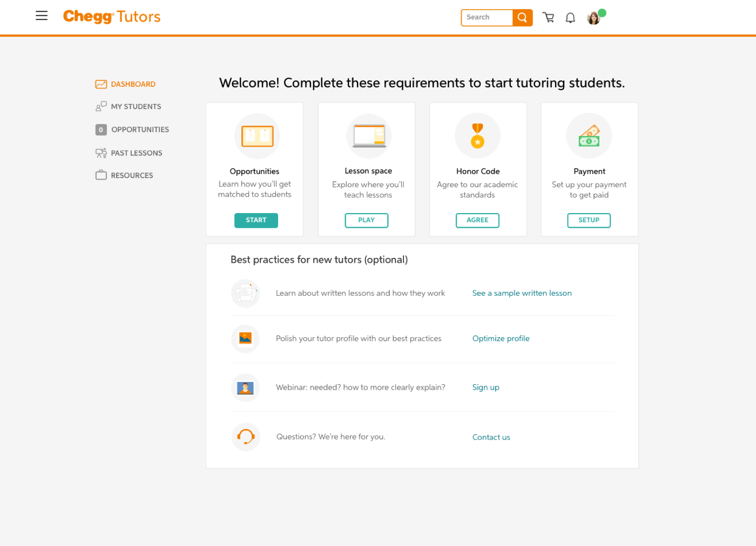Open the hamburger menu icon
Viewport: 756px width, 546px height.
pyautogui.click(x=42, y=16)
